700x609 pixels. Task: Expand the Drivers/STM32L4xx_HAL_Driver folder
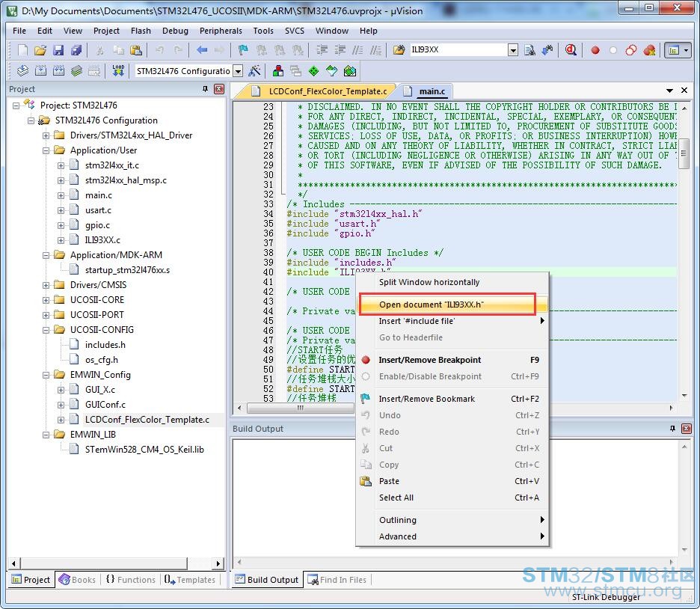(x=46, y=135)
